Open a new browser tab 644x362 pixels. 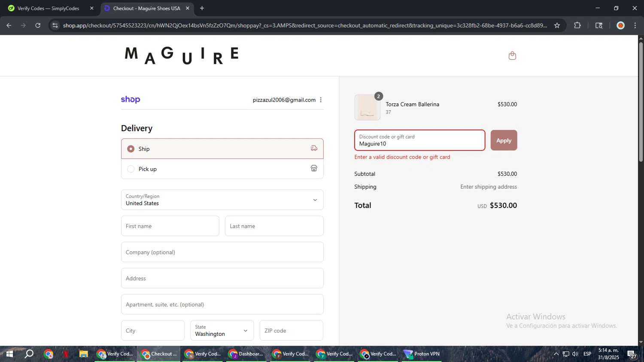[x=202, y=8]
